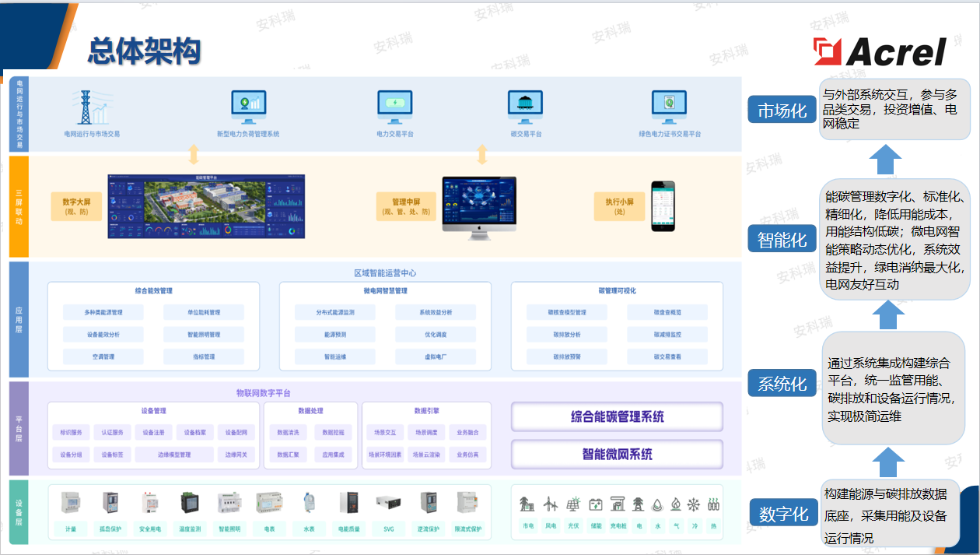Image resolution: width=980 pixels, height=555 pixels.
Task: Open the 数字大屏 dashboard screenshot
Action: pyautogui.click(x=205, y=206)
